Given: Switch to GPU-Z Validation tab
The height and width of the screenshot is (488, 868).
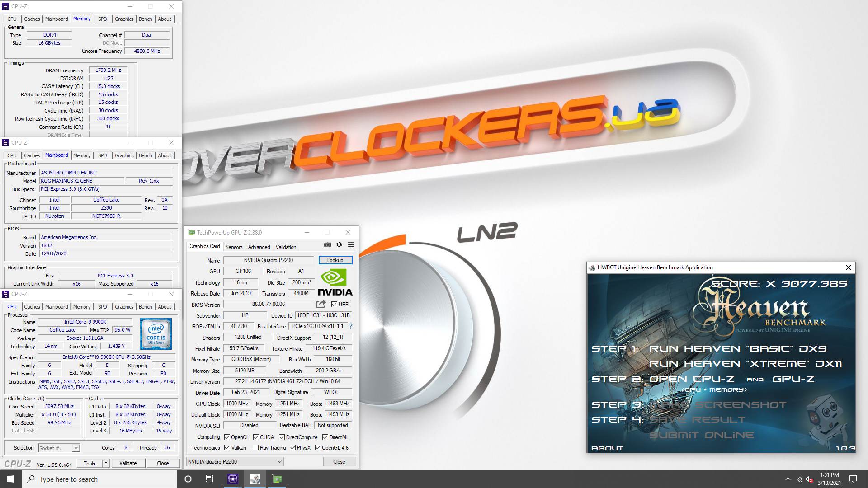Looking at the screenshot, I should [x=286, y=247].
